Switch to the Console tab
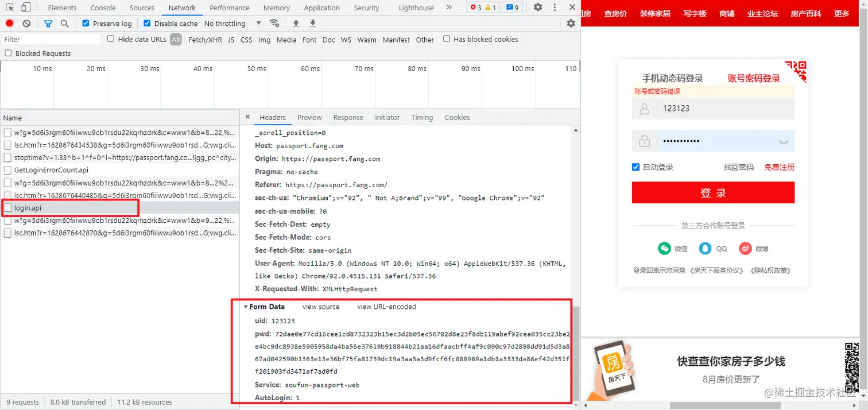868x410 pixels. 103,8
